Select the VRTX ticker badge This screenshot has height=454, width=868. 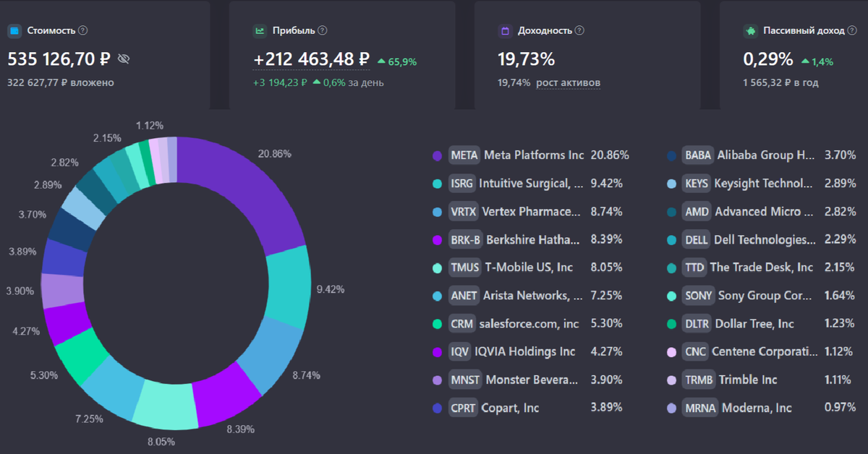[x=463, y=212]
